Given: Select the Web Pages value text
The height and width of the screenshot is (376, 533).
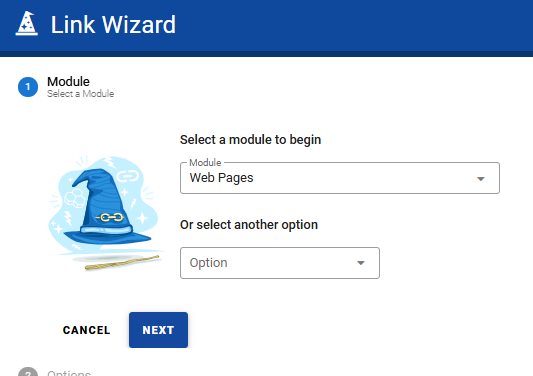Looking at the screenshot, I should click(221, 178).
